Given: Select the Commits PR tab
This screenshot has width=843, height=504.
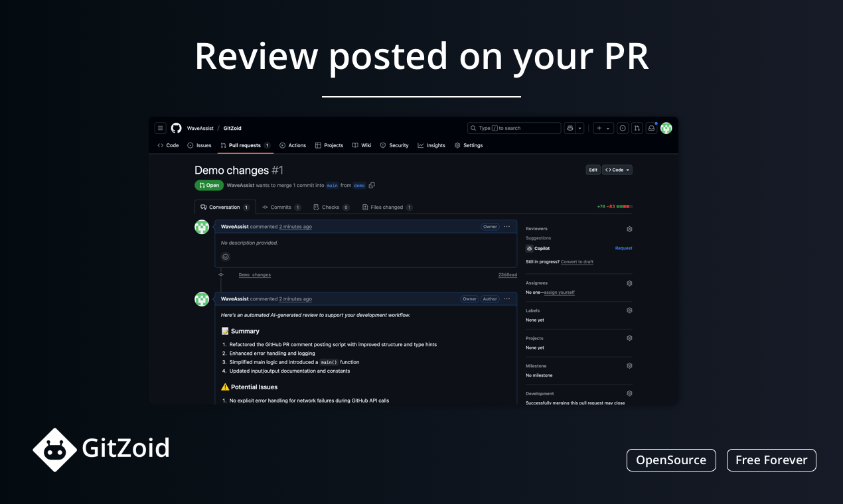Looking at the screenshot, I should [281, 207].
